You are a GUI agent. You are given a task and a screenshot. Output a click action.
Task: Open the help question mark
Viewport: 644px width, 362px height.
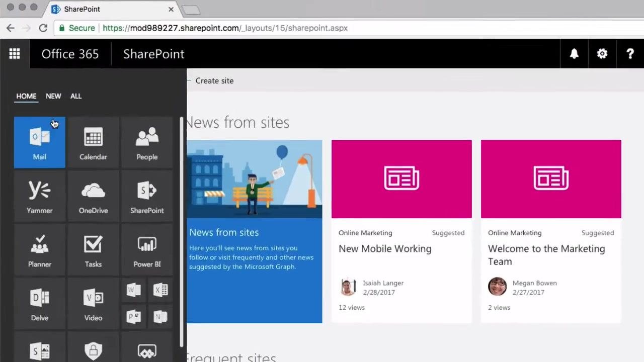point(630,54)
